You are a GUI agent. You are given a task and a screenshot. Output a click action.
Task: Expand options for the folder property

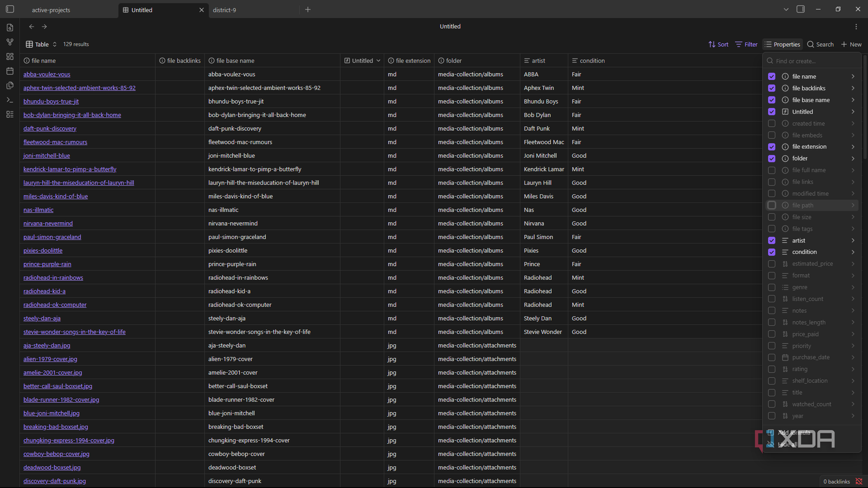(x=853, y=158)
